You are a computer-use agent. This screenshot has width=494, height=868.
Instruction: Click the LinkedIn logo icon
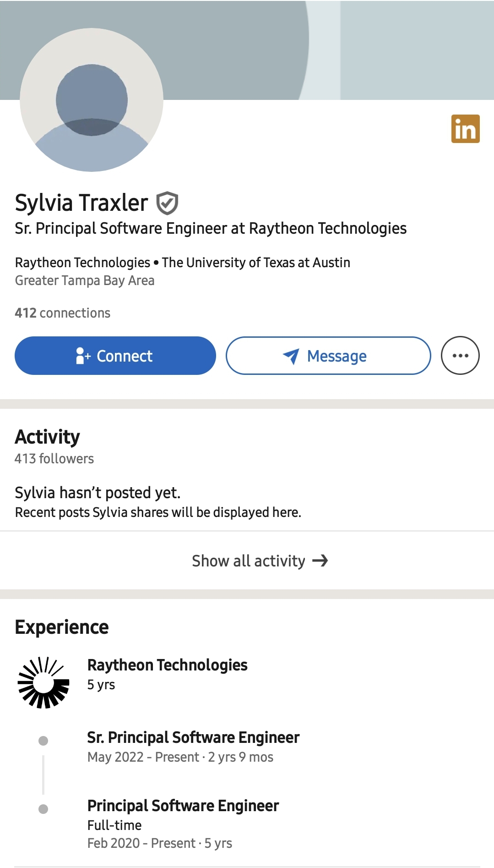point(465,129)
